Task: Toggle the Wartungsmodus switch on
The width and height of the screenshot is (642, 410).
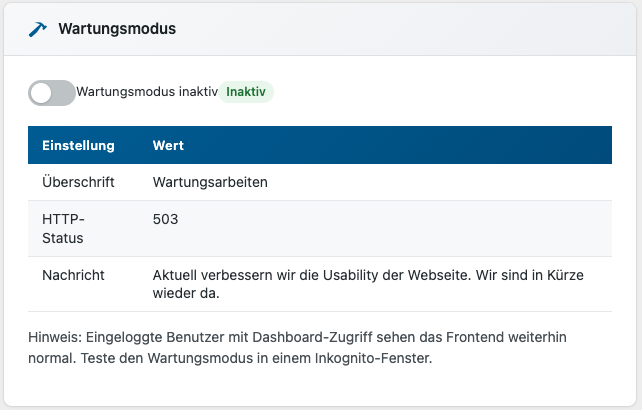Action: (52, 92)
